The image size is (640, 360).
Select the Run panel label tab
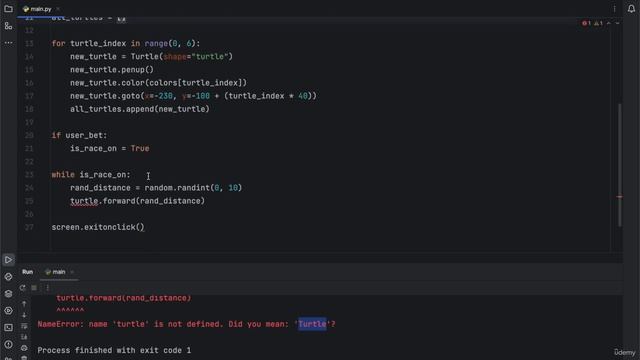click(27, 272)
